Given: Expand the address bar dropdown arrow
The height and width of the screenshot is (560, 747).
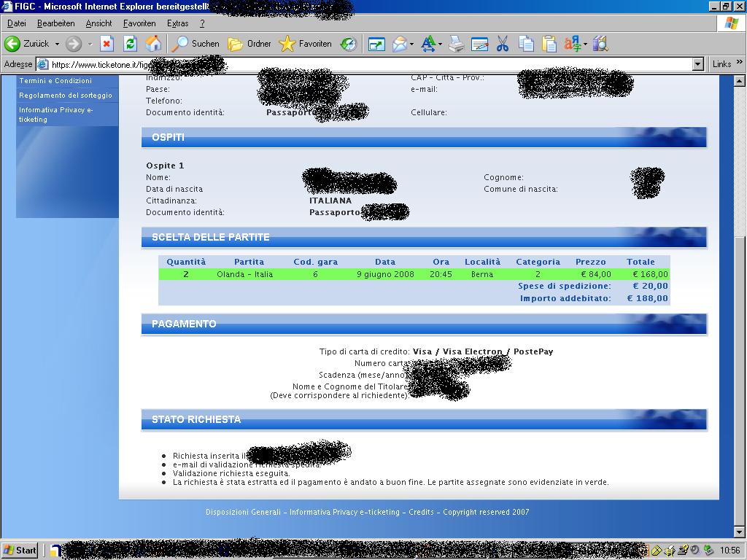Looking at the screenshot, I should tap(698, 64).
